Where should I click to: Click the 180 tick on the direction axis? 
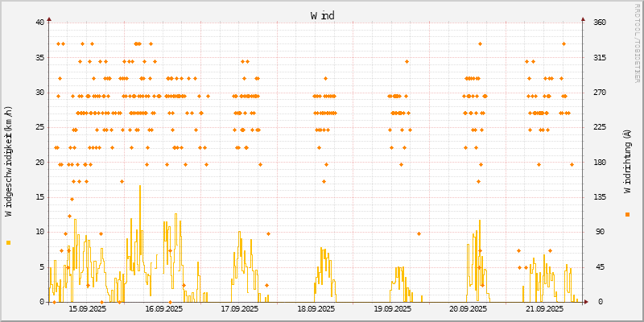(600, 162)
